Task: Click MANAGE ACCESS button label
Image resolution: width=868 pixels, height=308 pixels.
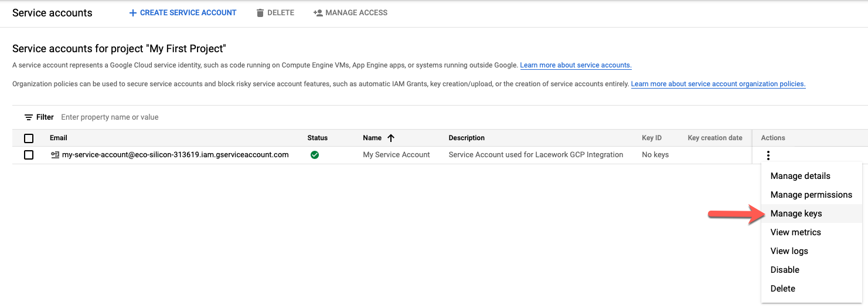Action: tap(356, 12)
